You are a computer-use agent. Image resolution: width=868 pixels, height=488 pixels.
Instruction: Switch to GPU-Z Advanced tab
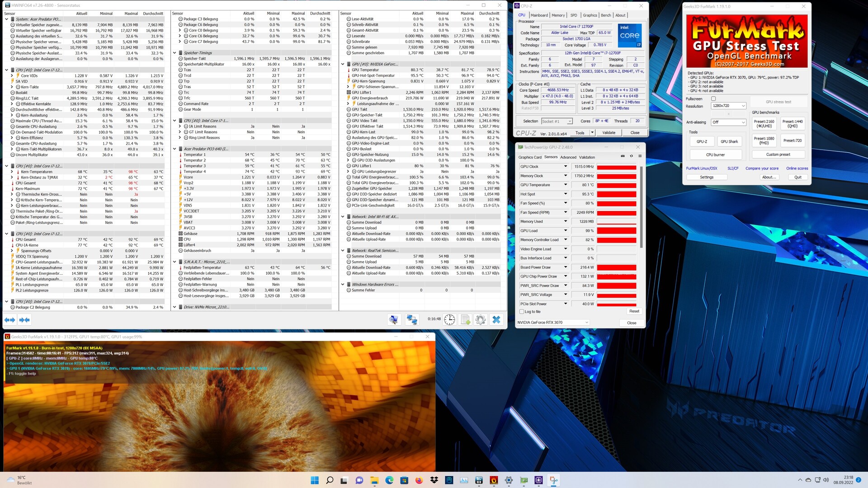point(568,157)
